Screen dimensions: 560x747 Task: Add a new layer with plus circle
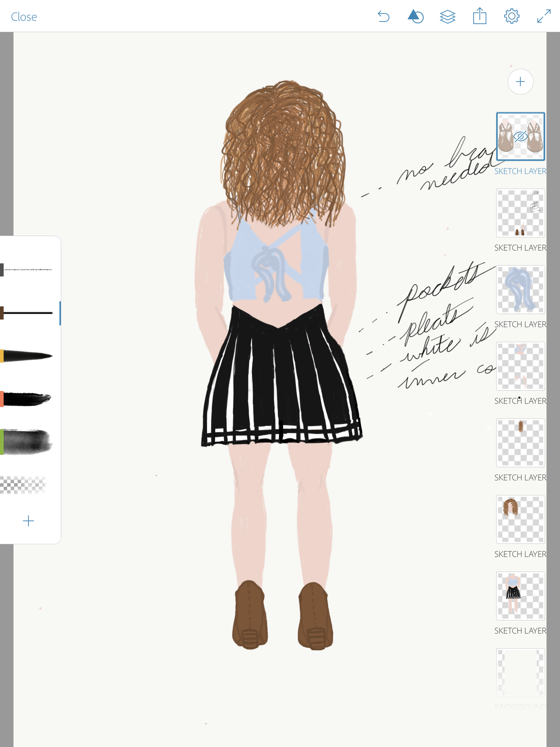click(520, 82)
